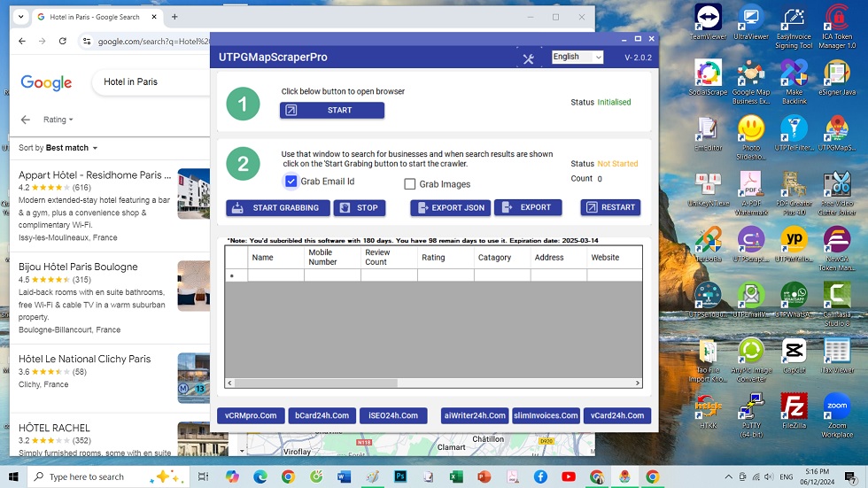This screenshot has height=488, width=868.
Task: Select the Camtasia Studio 8 icon
Action: [837, 299]
